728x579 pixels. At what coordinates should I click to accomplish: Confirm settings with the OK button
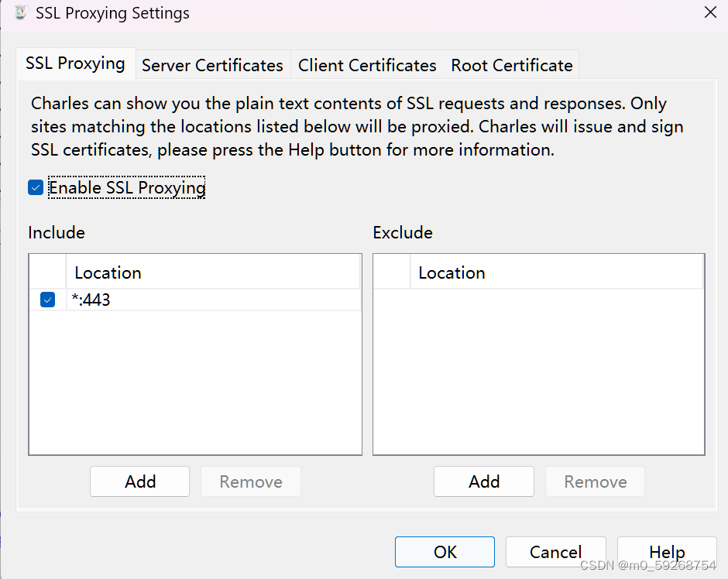pyautogui.click(x=445, y=552)
